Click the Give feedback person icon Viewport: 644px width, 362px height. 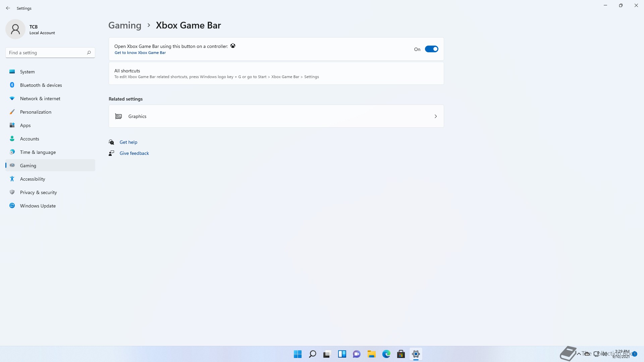pos(111,153)
